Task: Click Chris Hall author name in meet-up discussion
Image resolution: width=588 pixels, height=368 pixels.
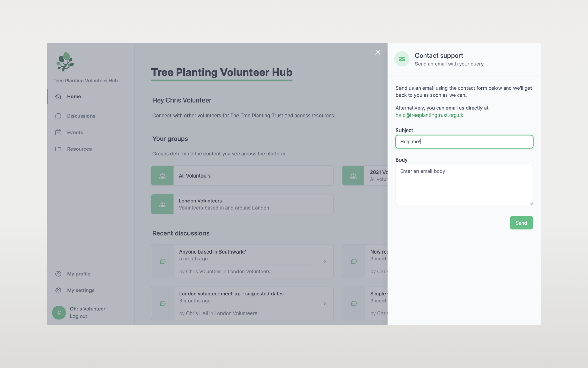Action: pos(197,313)
